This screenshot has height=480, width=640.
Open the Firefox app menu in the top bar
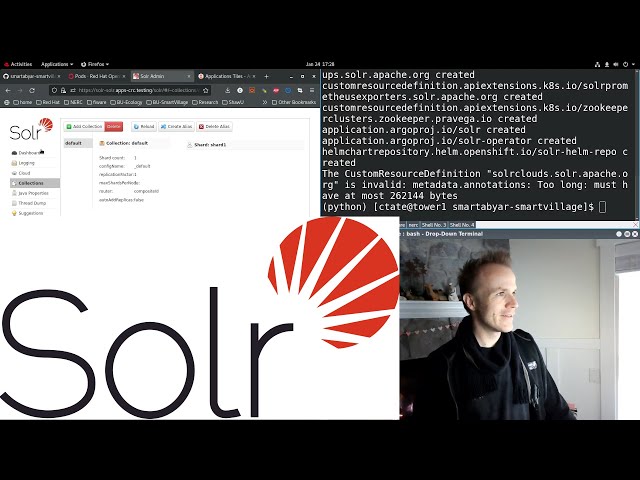(95, 64)
